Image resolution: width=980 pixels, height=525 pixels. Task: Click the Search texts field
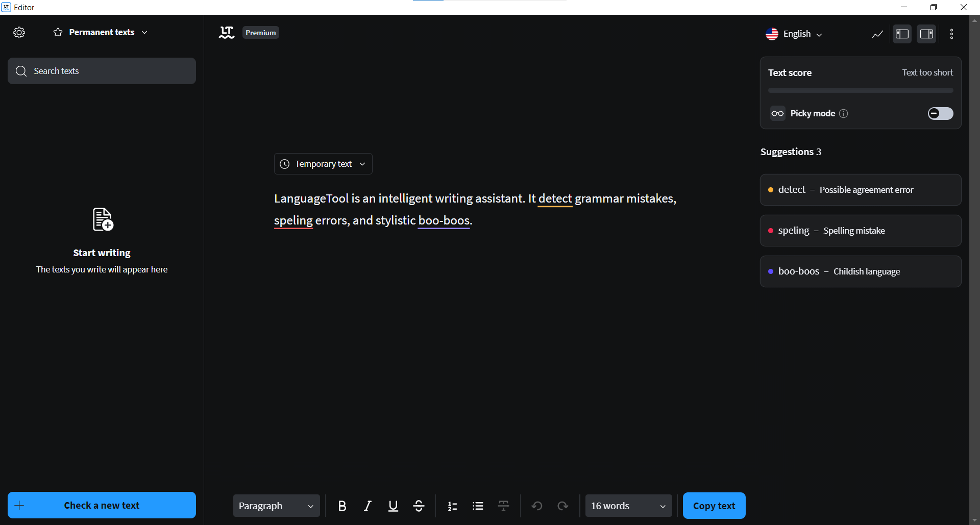[102, 71]
